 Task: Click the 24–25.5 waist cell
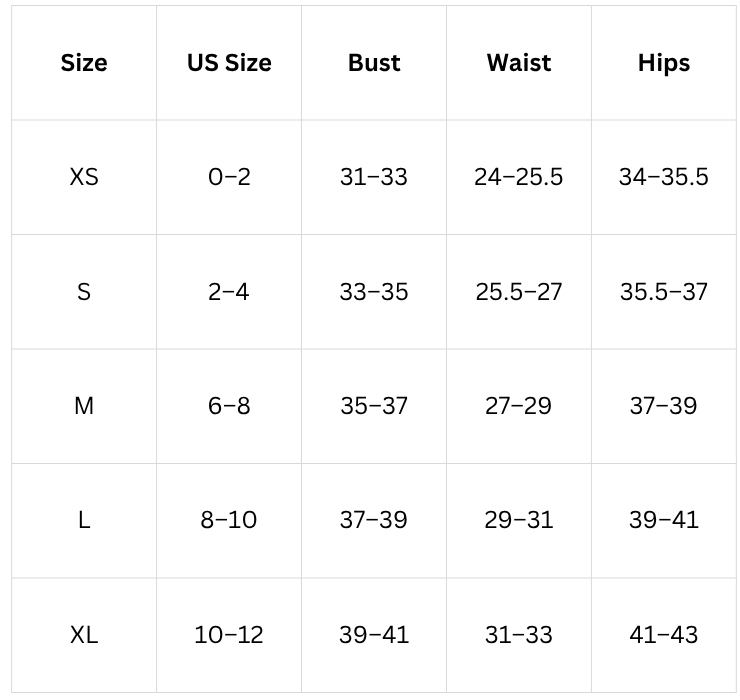pos(519,177)
